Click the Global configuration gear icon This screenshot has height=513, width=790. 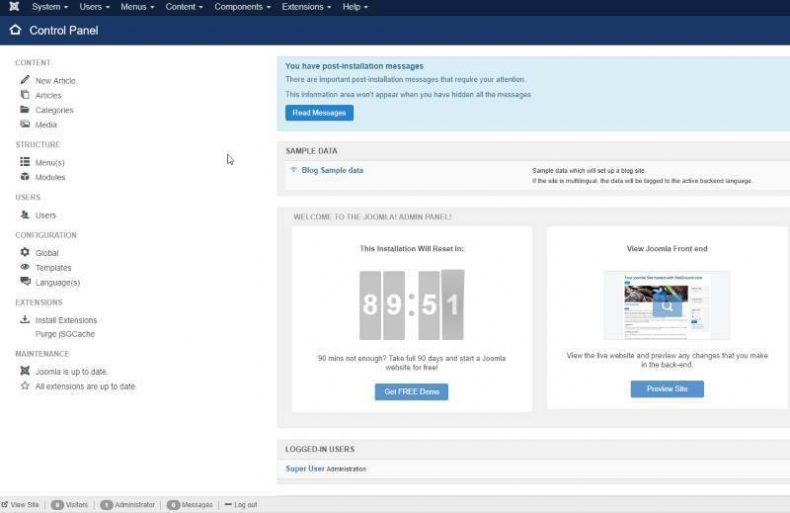click(25, 253)
